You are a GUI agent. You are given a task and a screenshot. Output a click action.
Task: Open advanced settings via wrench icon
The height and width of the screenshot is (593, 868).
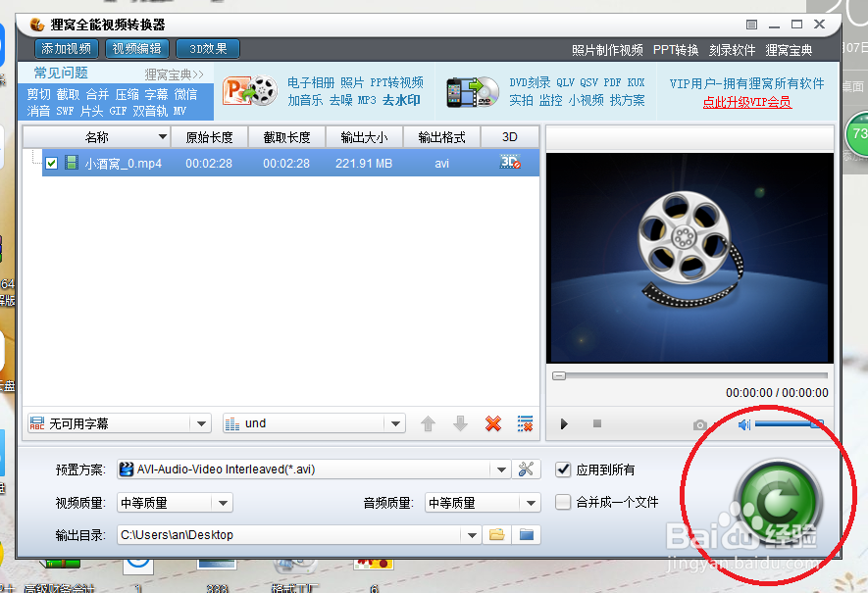[527, 469]
